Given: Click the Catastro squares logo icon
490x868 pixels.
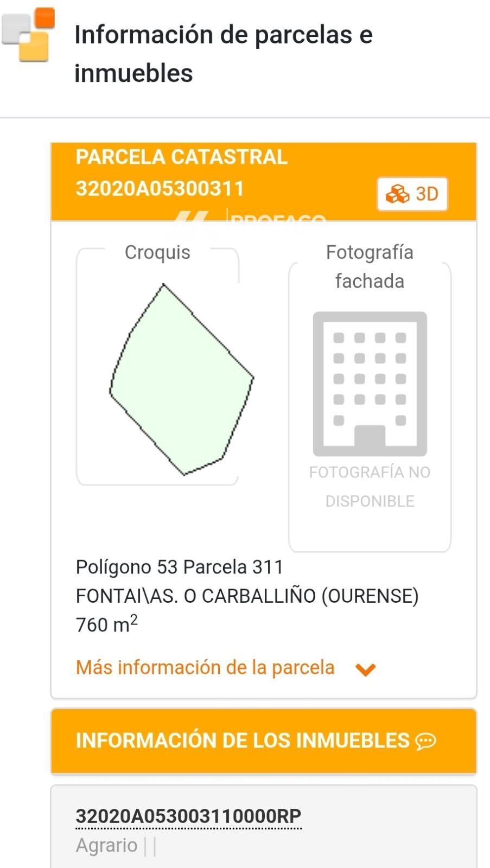Looking at the screenshot, I should pos(29,34).
